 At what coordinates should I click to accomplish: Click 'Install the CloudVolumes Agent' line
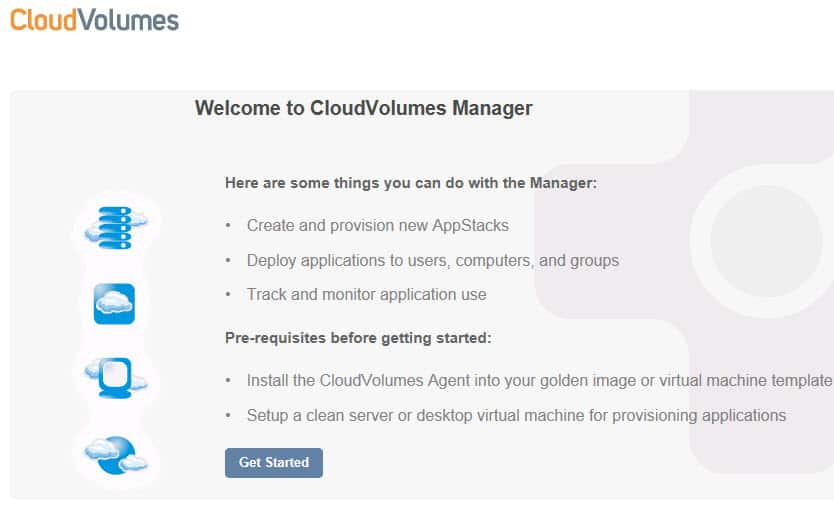pyautogui.click(x=539, y=380)
